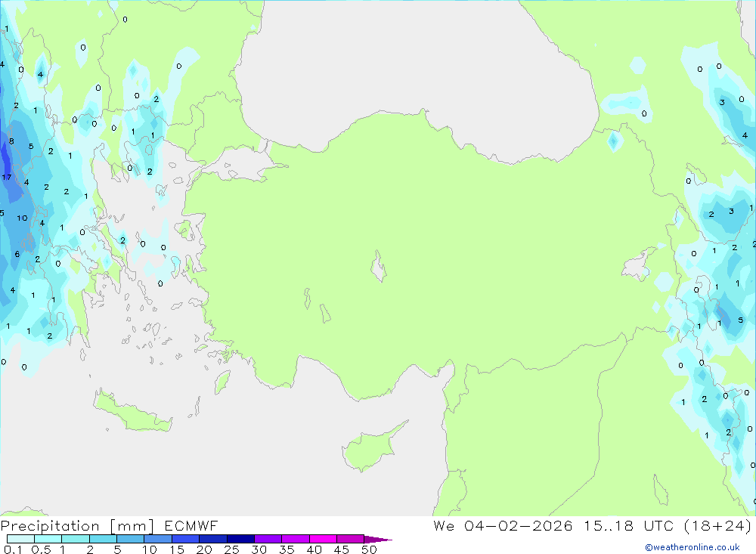Select the legend swatch between 15 and 20
Viewport: 756px width, 554px height.
coord(186,539)
